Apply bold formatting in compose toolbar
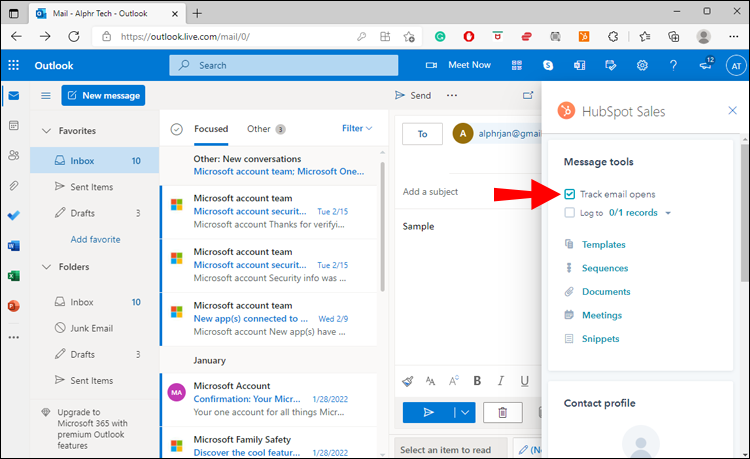This screenshot has width=750, height=459. click(x=477, y=381)
